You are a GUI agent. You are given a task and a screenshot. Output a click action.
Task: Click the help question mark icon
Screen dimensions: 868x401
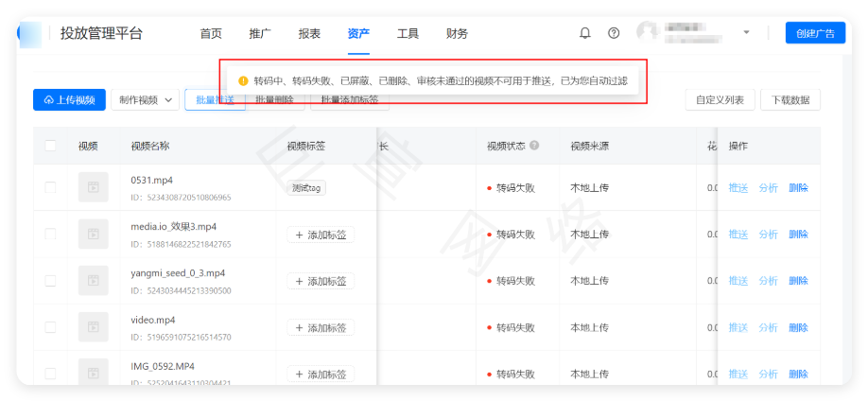pyautogui.click(x=614, y=33)
